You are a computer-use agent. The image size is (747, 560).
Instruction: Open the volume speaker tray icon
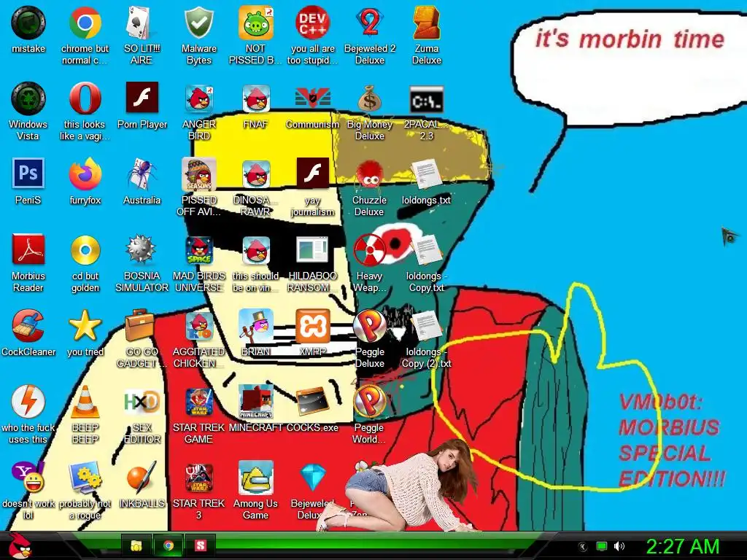click(619, 546)
